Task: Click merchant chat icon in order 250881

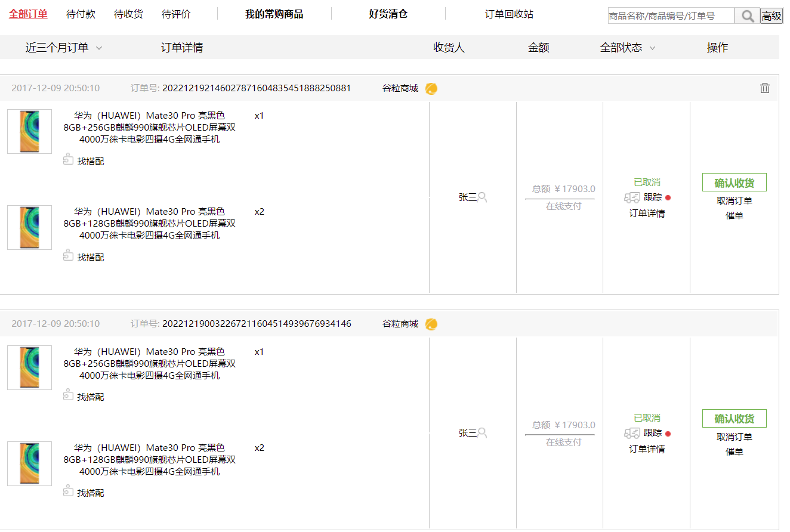Action: [x=431, y=89]
